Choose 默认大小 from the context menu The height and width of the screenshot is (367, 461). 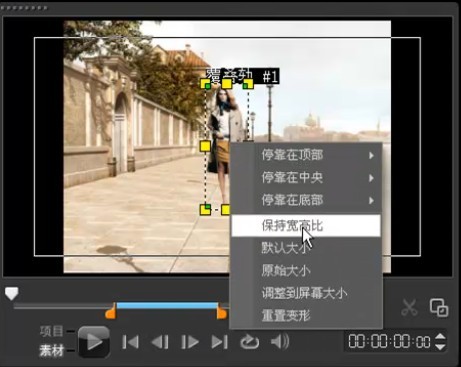point(306,248)
